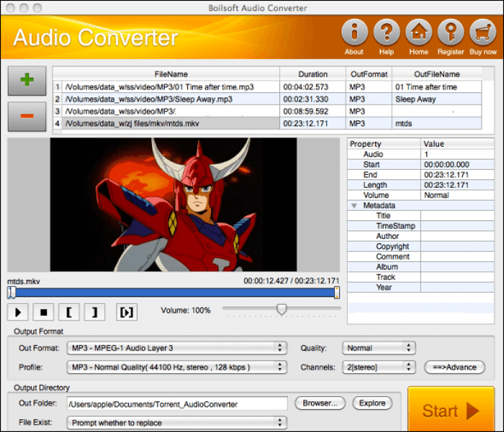
Task: Set start mark with left bracket button
Action: (x=68, y=312)
